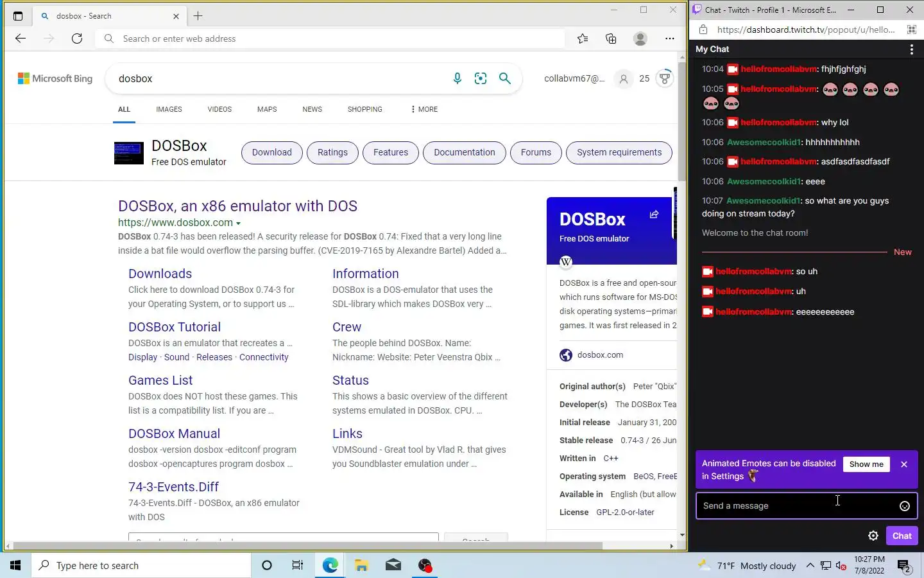Image resolution: width=924 pixels, height=578 pixels.
Task: Open the Edge favorites star icon
Action: click(x=583, y=39)
